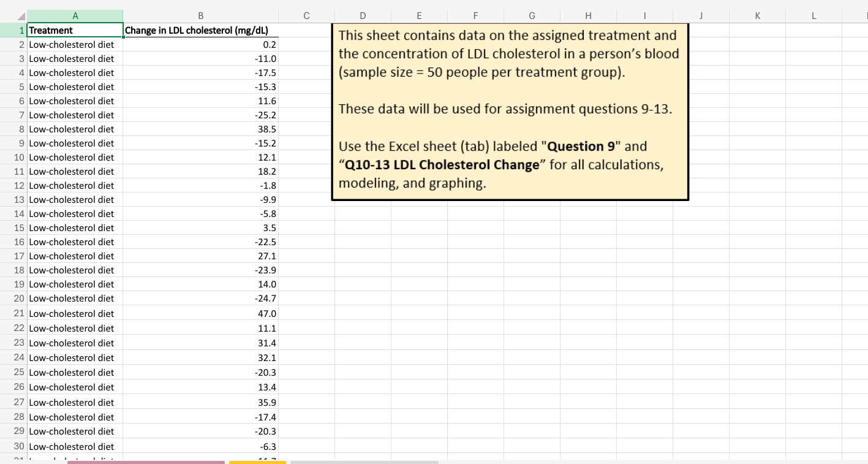Select column I by its header

tap(644, 16)
